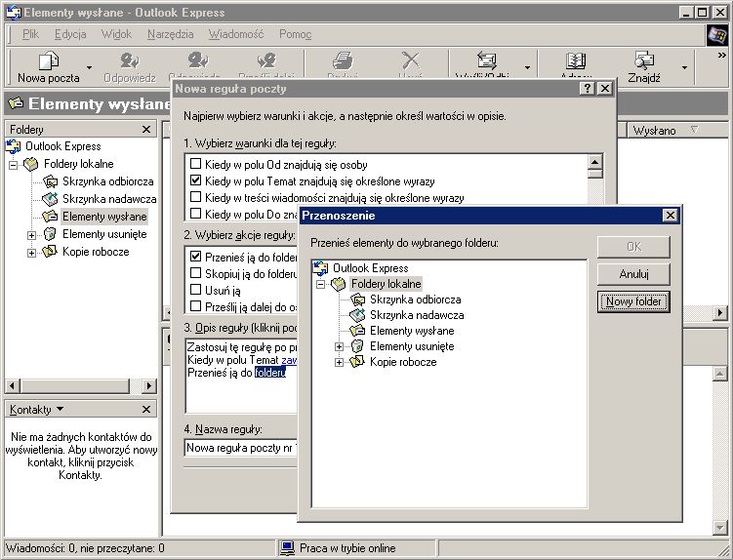The width and height of the screenshot is (733, 560).
Task: Check 'Kiedy w polu Do' condition
Action: pos(196,214)
